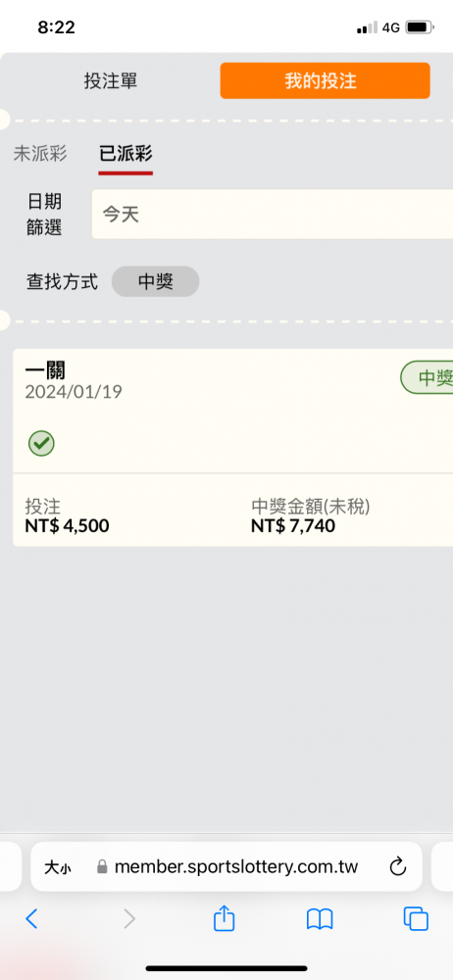Reload the page with refresh icon
Image resolution: width=453 pixels, height=980 pixels.
point(398,867)
